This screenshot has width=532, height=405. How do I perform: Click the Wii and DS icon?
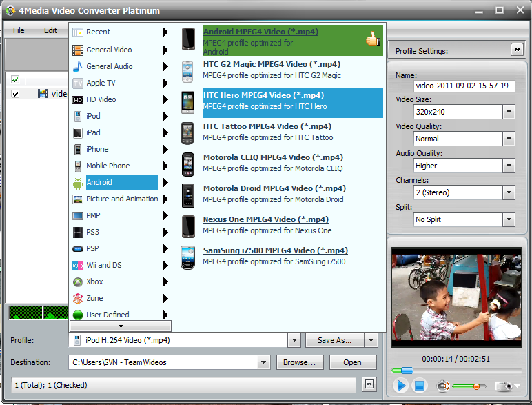78,266
